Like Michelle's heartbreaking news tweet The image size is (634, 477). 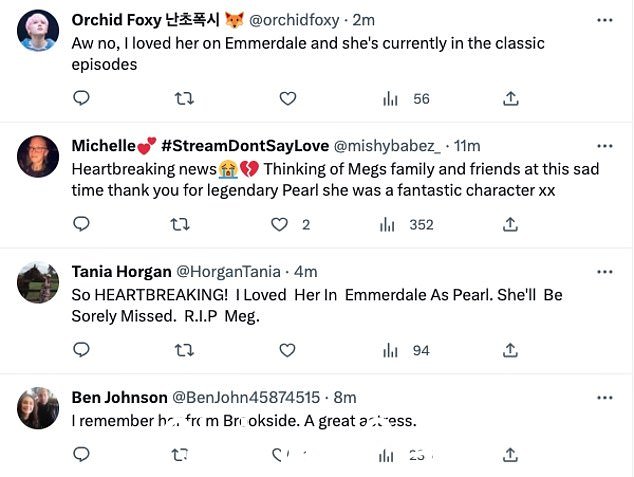[279, 224]
